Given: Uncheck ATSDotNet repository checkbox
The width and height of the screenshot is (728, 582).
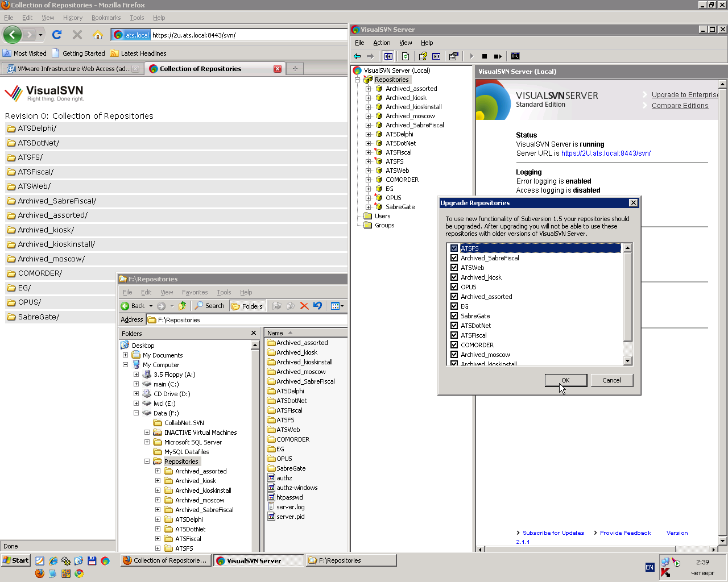Looking at the screenshot, I should [x=454, y=326].
